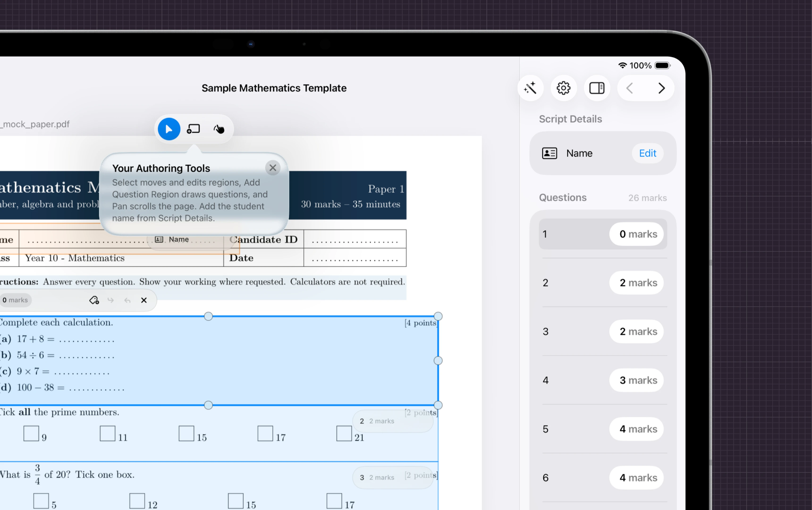Click the 26 marks total label
The height and width of the screenshot is (510, 812).
(647, 198)
